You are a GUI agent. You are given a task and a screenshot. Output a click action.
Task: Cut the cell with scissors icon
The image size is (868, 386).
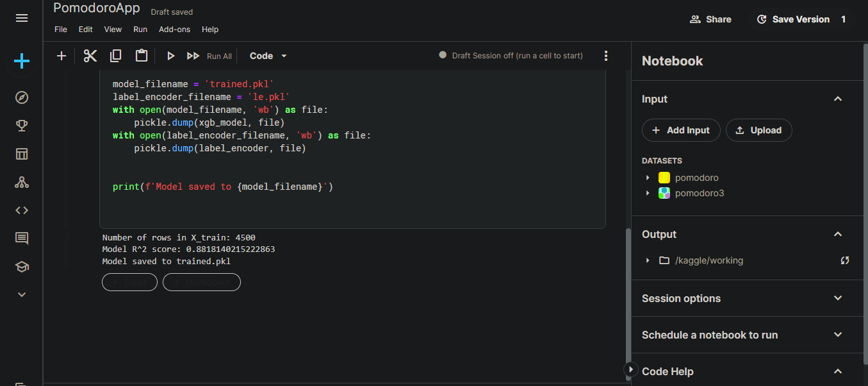pyautogui.click(x=90, y=56)
